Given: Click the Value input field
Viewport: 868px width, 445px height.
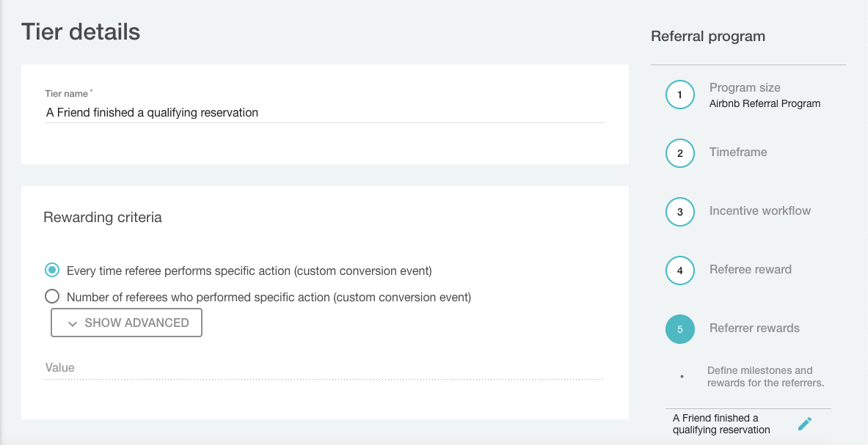Looking at the screenshot, I should (x=324, y=368).
